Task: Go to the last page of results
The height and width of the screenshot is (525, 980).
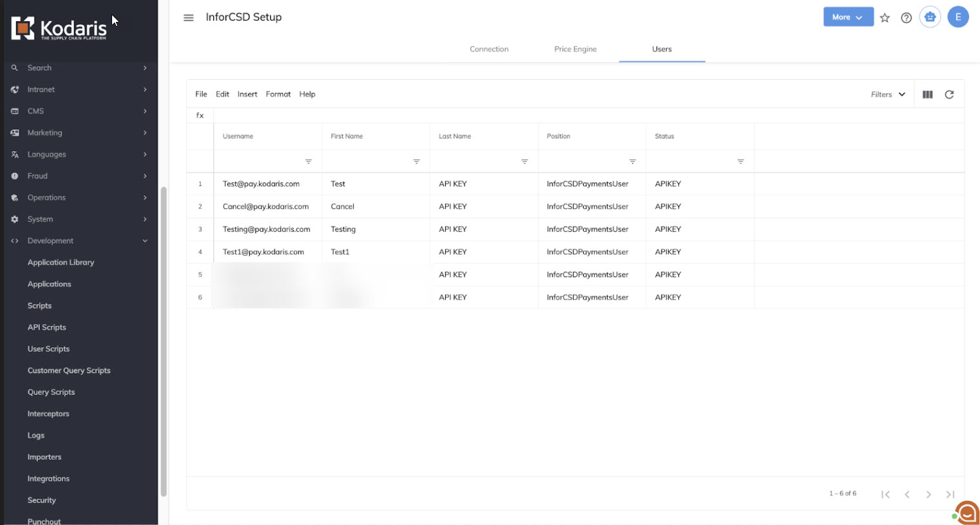Action: pyautogui.click(x=950, y=495)
